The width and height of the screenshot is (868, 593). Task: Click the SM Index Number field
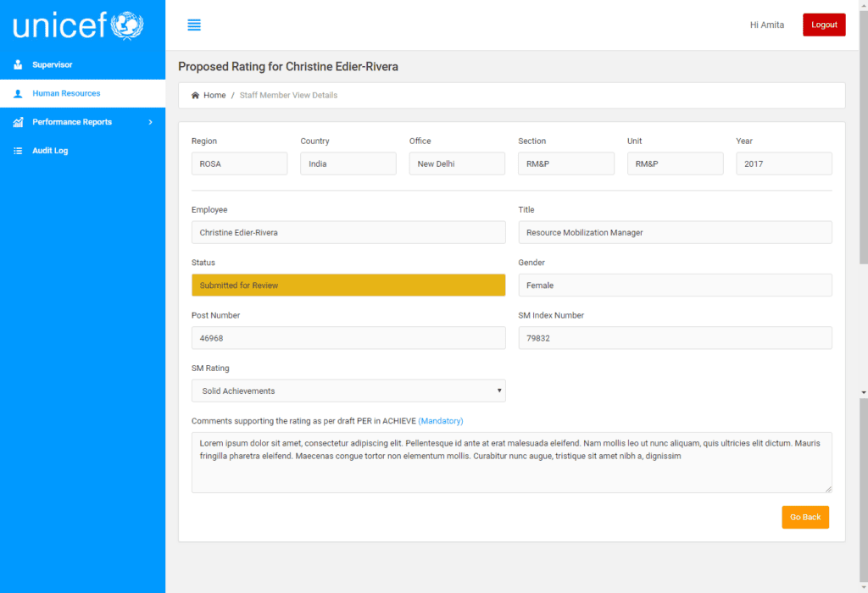[x=675, y=337]
